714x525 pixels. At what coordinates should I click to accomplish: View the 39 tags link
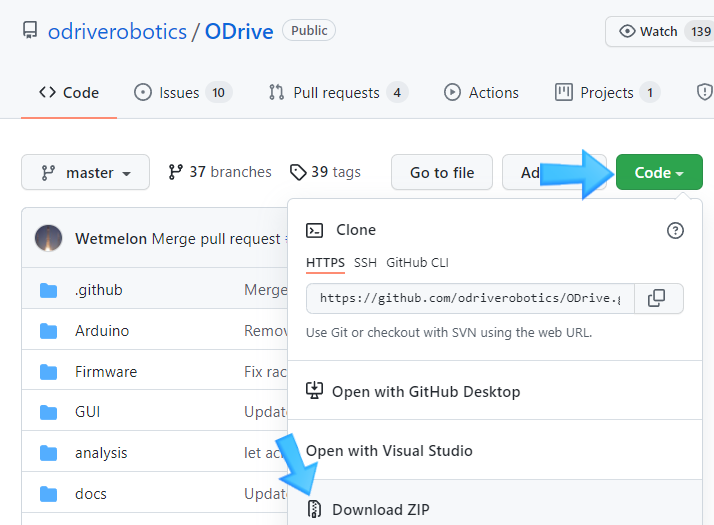coord(325,172)
